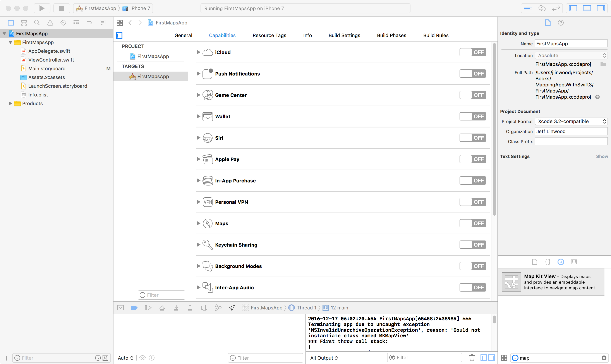This screenshot has width=611, height=364.
Task: Click the Step Over debug icon
Action: click(x=162, y=307)
